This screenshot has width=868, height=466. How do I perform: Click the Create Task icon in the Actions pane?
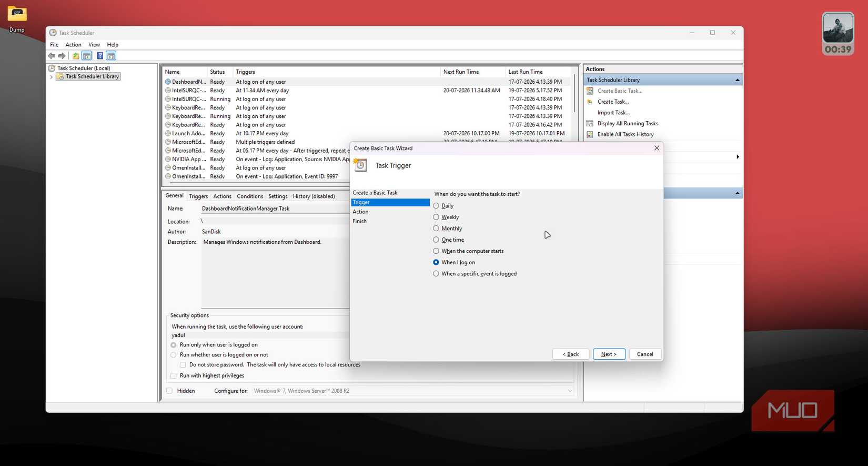(x=590, y=102)
